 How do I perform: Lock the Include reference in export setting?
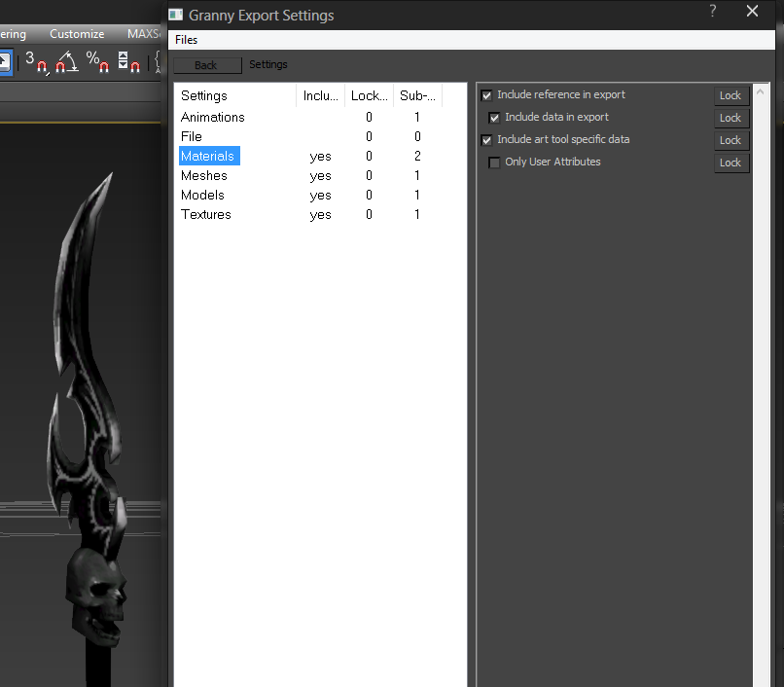(731, 95)
